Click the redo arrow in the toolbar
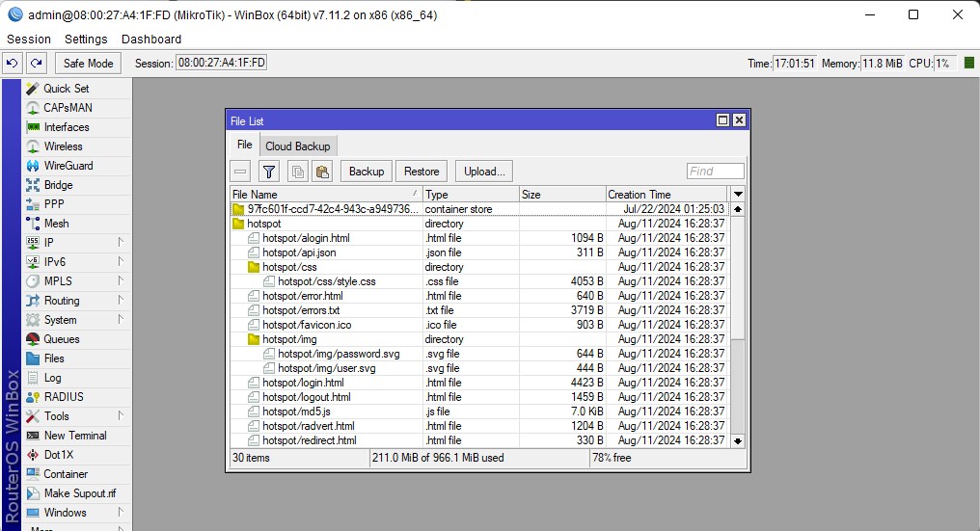The width and height of the screenshot is (980, 531). (36, 63)
